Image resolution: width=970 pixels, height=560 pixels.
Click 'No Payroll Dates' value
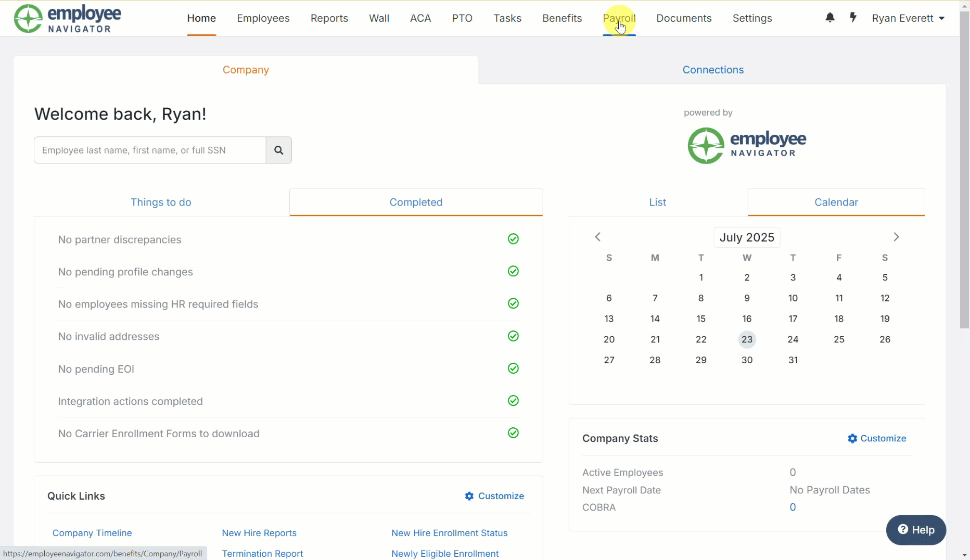(x=829, y=490)
